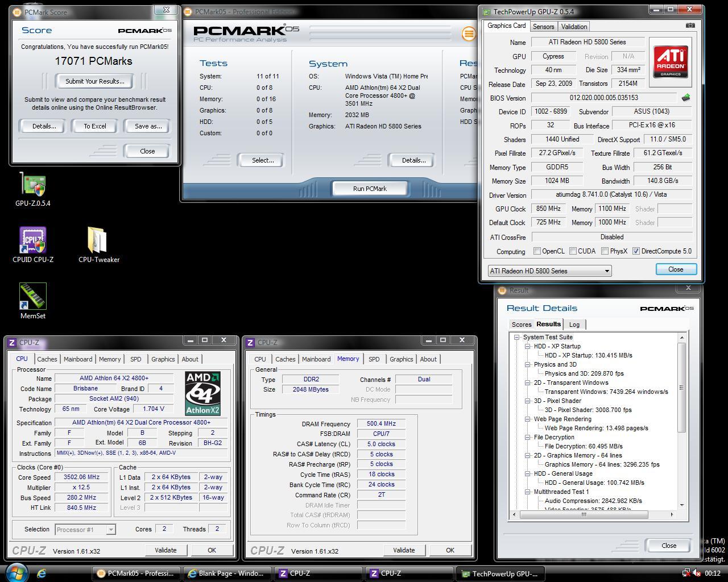Close the GPU-Z window with Close button
Viewport: 728px width, 582px height.
(x=676, y=269)
